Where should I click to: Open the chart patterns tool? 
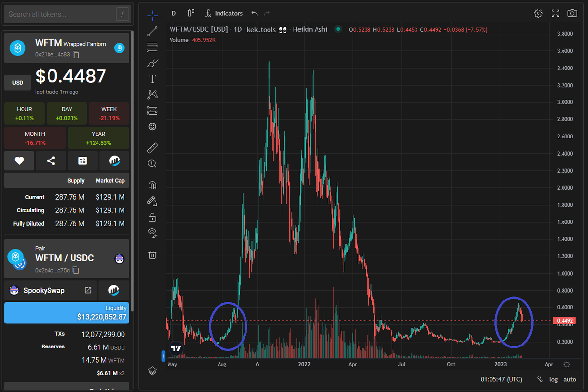[x=152, y=94]
